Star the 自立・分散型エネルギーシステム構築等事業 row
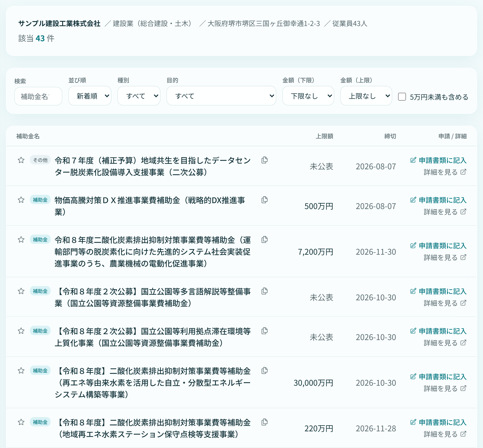 click(21, 370)
